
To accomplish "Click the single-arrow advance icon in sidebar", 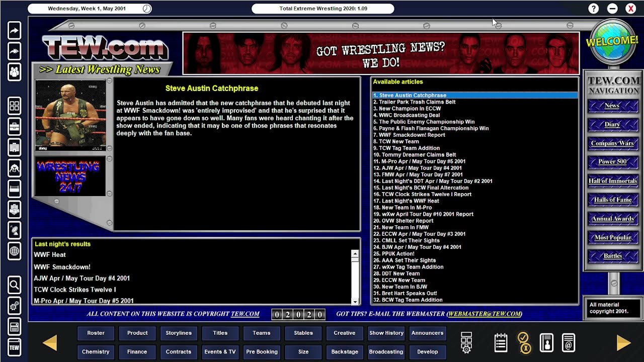I will coord(14,31).
